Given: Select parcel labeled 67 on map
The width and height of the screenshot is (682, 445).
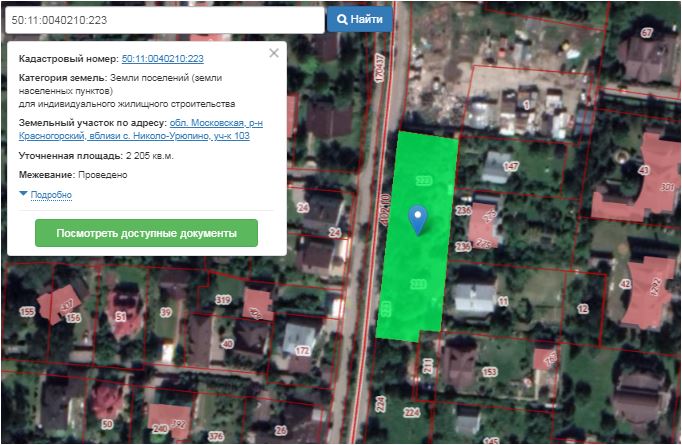Looking at the screenshot, I should [646, 33].
